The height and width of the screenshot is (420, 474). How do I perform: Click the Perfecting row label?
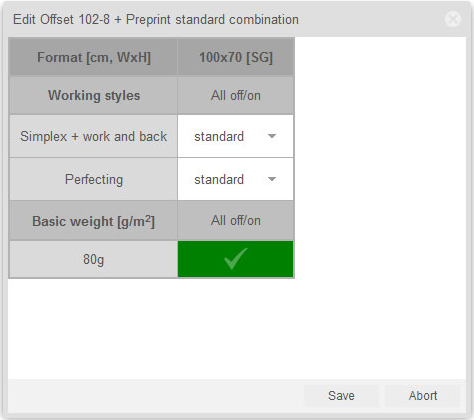tap(94, 179)
